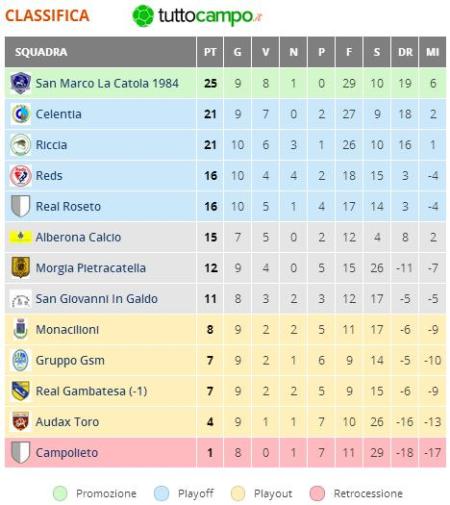Click the red Retrocessione legend swatch

[x=317, y=493]
